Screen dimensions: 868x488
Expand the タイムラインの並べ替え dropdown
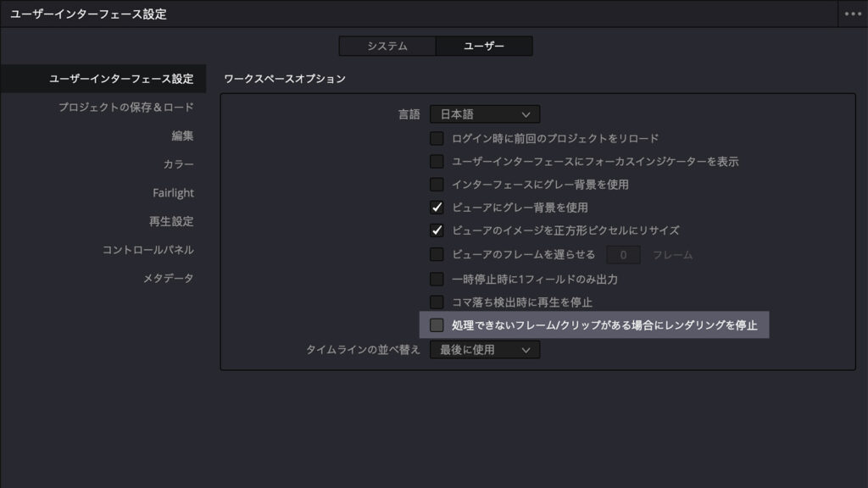(485, 350)
